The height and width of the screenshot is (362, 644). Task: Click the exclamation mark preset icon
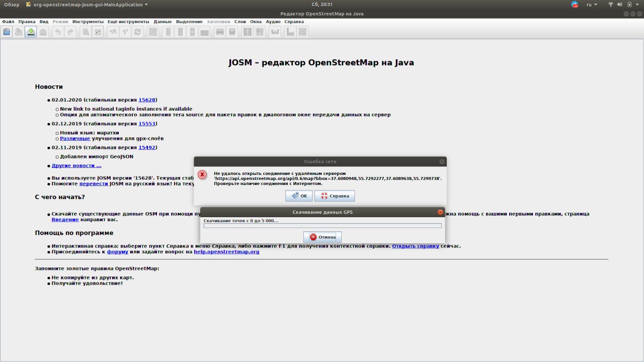click(x=247, y=32)
